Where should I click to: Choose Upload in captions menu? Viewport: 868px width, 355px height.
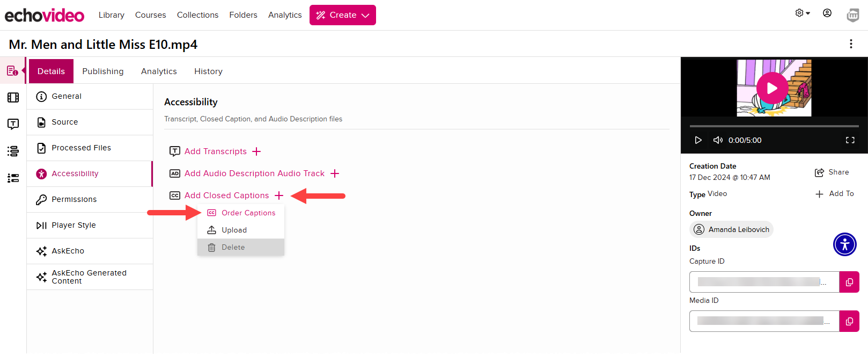pos(234,230)
